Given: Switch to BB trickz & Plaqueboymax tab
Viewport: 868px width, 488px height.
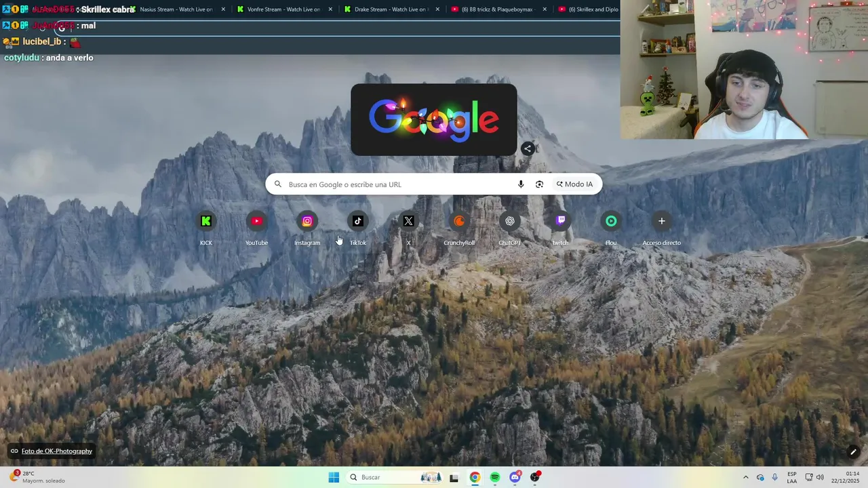Looking at the screenshot, I should [x=497, y=9].
